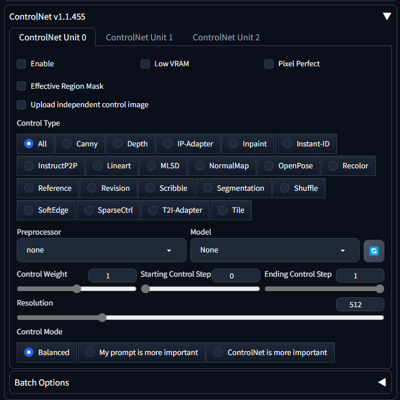
Task: Pick the IP-Adapter control type
Action: tap(188, 144)
